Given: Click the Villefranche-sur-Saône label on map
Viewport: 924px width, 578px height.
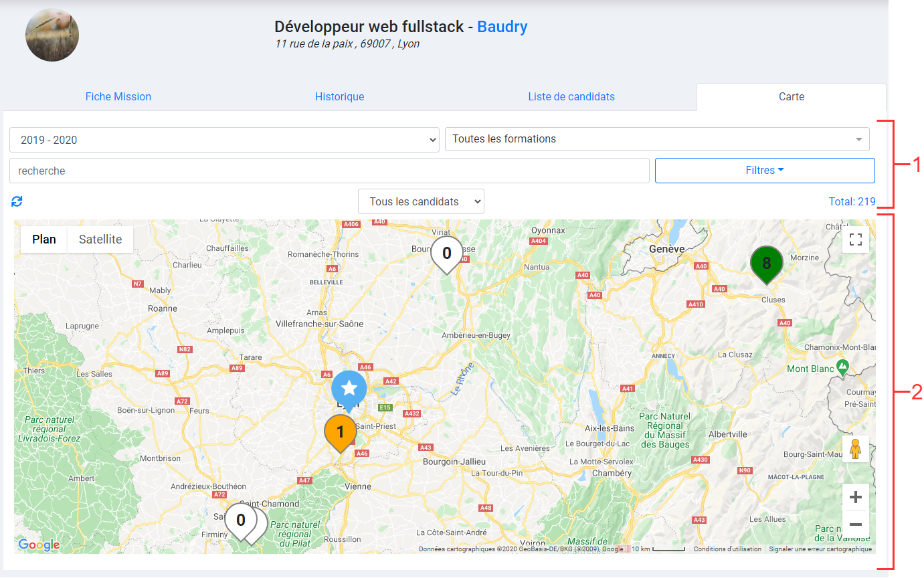Looking at the screenshot, I should [x=320, y=324].
